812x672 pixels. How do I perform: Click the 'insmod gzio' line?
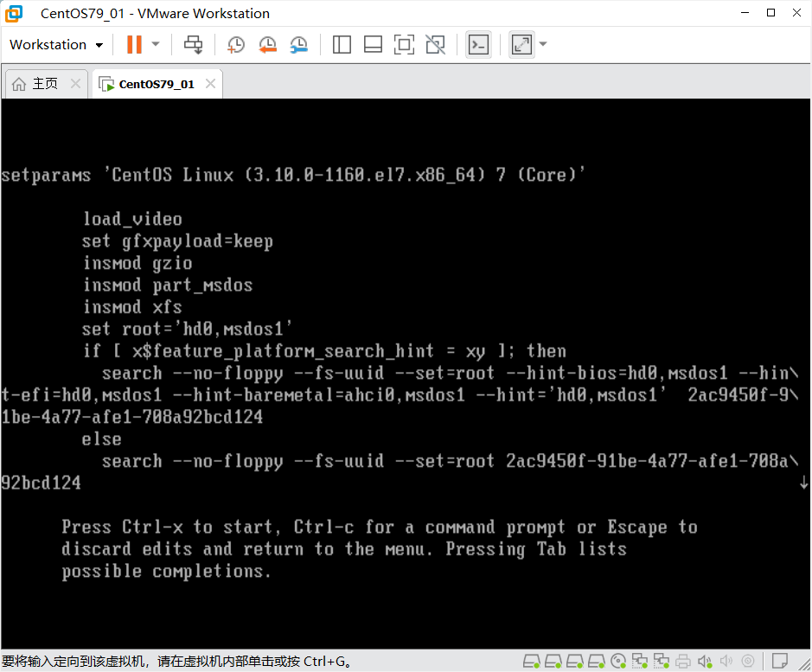tap(137, 263)
